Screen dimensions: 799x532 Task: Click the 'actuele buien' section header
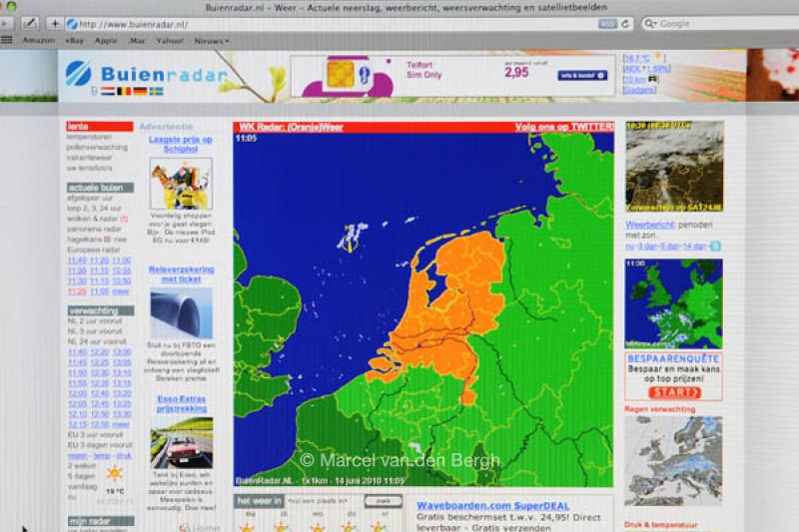click(x=101, y=188)
